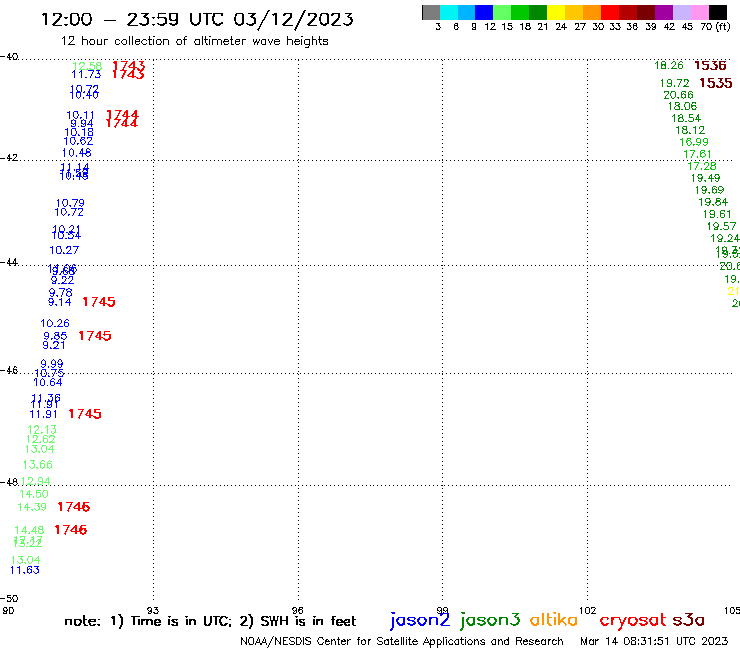Click the dark red s3a label
740x650 pixels.
[x=688, y=620]
